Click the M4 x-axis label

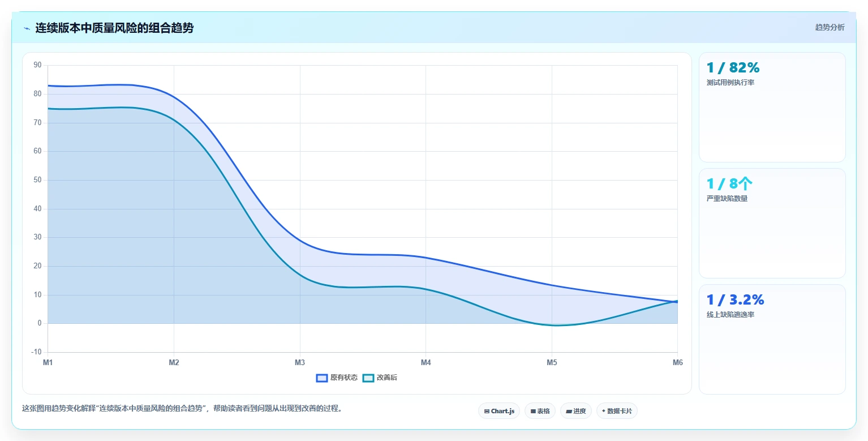coord(426,362)
